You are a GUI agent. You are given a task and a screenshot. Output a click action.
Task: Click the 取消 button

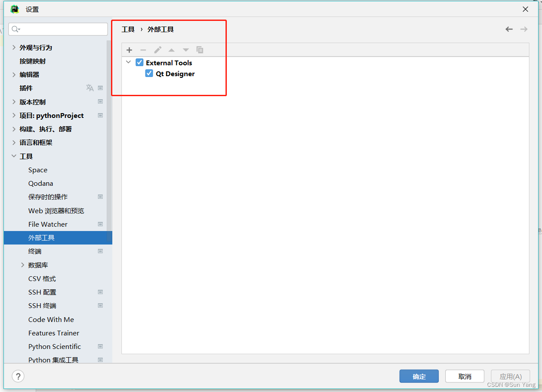tap(465, 376)
